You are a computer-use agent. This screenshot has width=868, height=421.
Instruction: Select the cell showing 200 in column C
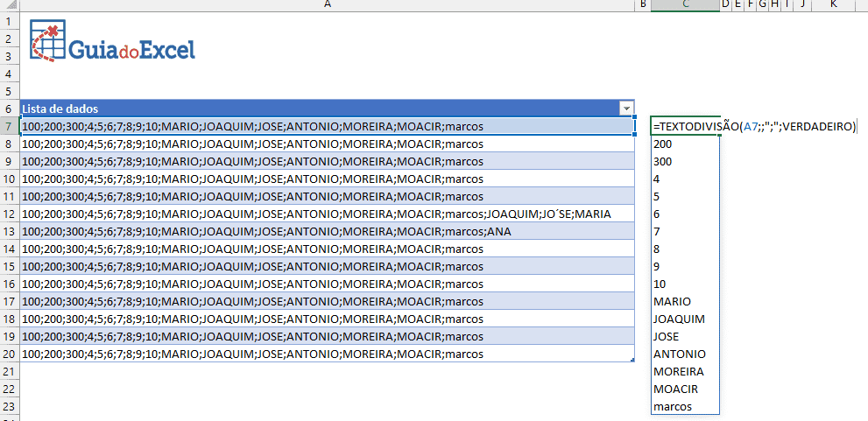(x=685, y=144)
